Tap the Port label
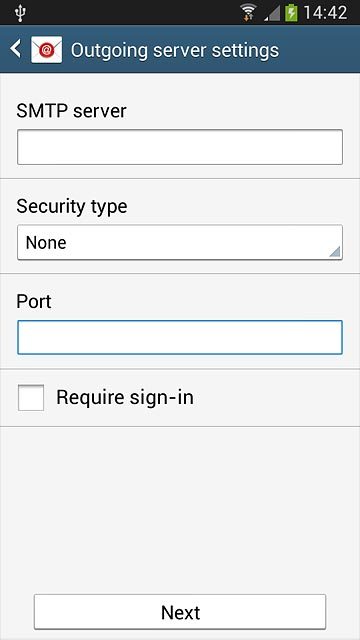Viewport: 360px width, 640px height. click(x=34, y=302)
